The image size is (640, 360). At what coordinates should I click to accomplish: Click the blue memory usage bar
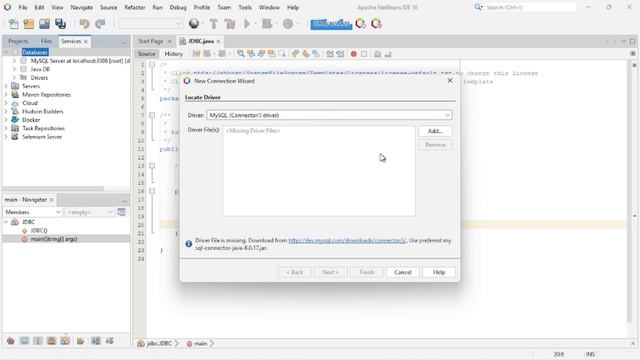331,24
